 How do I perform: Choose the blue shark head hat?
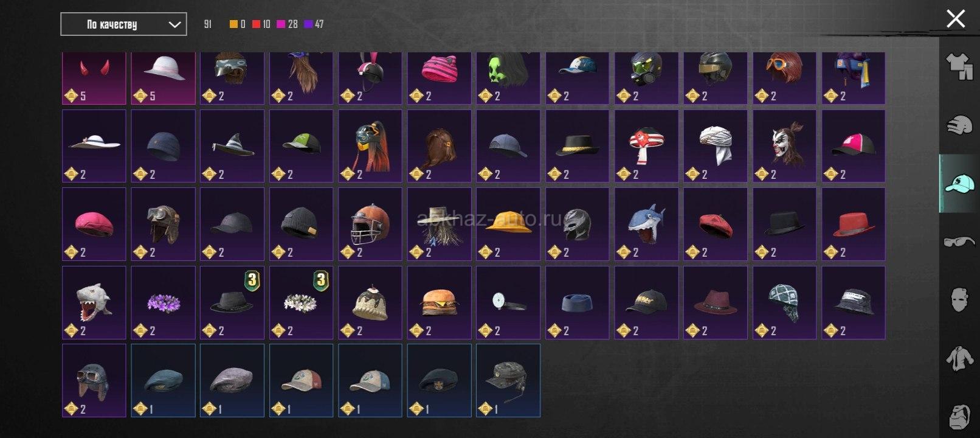[646, 224]
